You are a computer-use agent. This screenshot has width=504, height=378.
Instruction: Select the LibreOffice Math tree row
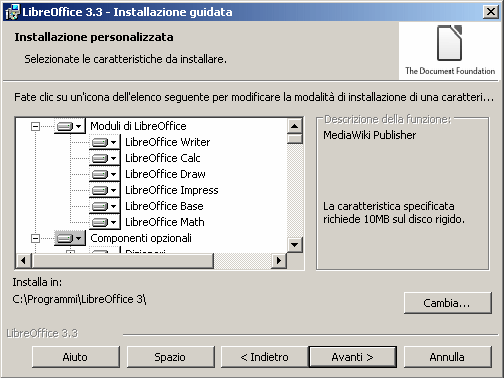(x=165, y=222)
